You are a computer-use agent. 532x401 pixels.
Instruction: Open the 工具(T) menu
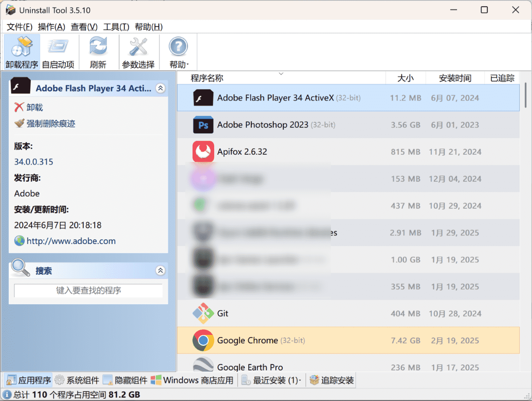(116, 27)
